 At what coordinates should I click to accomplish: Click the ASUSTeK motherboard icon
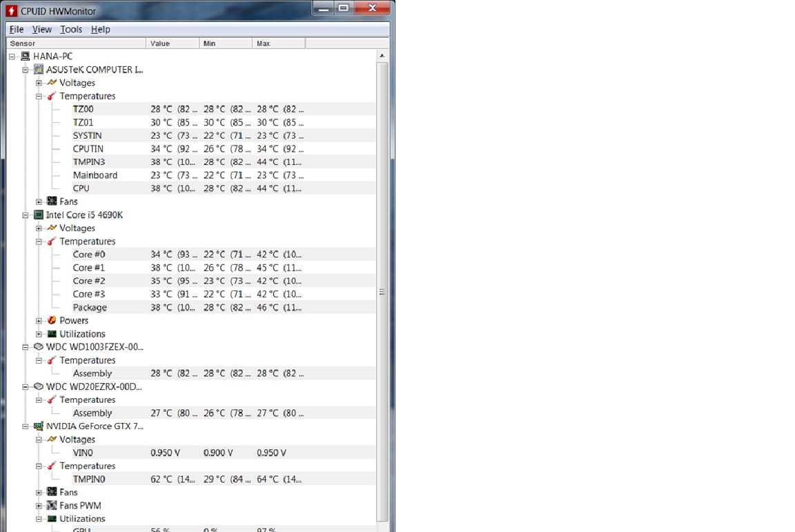39,69
